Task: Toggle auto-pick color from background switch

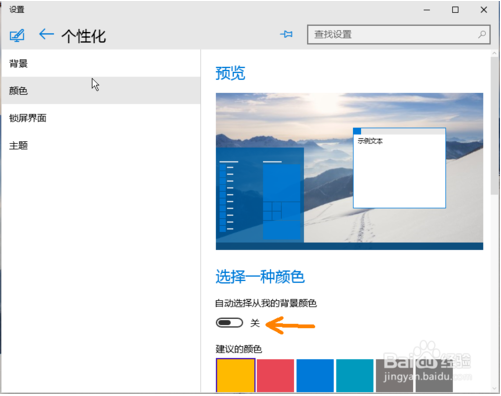Action: 229,323
